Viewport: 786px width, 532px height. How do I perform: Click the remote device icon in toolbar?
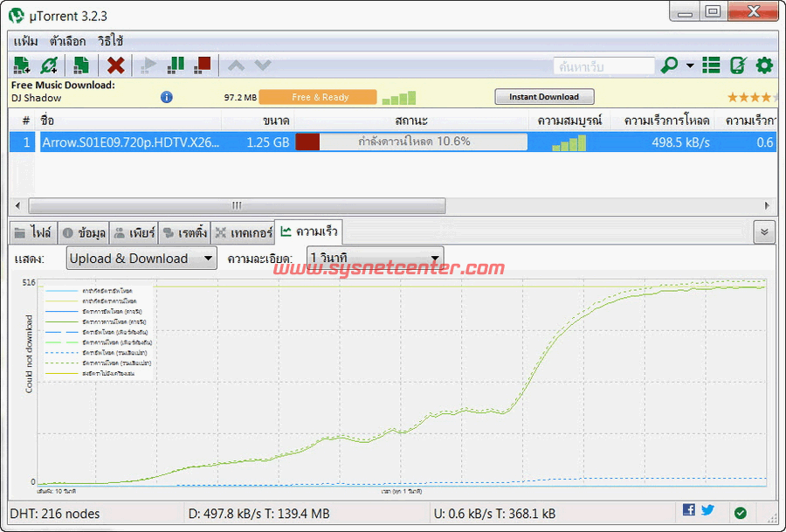point(738,66)
